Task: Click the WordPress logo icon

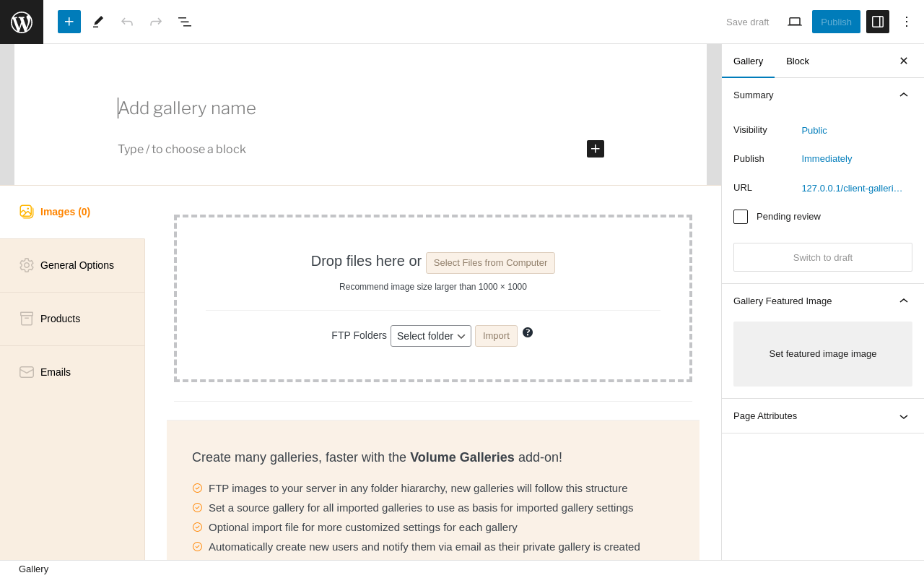Action: (22, 22)
